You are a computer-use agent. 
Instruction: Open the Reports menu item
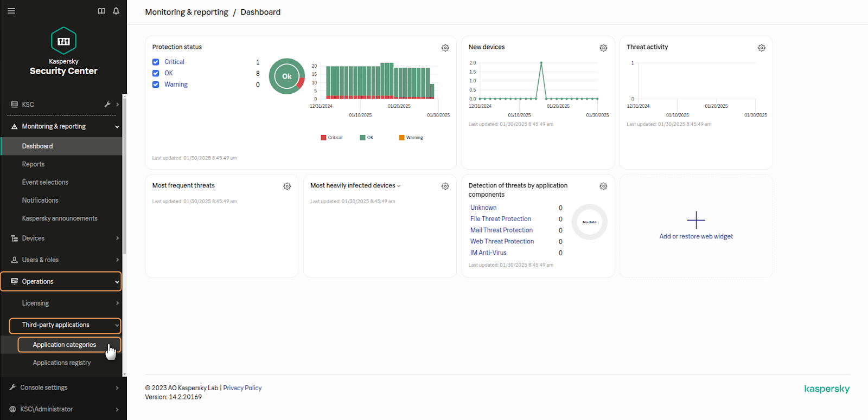(x=33, y=164)
